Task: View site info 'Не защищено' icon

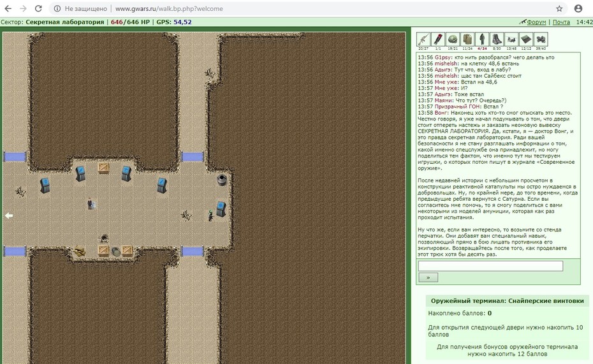Action: [x=57, y=8]
